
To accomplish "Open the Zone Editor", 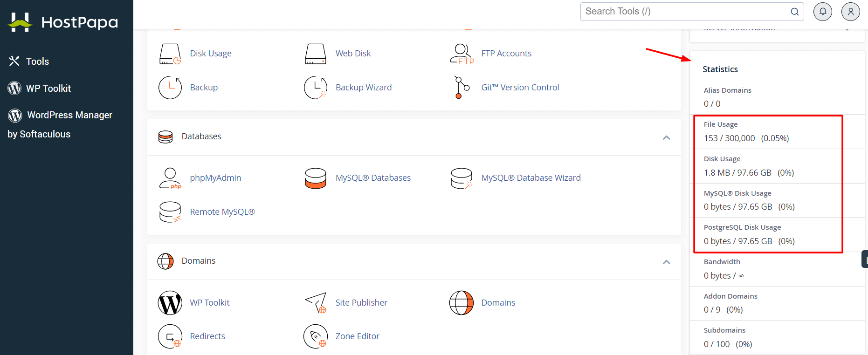I will coord(358,336).
